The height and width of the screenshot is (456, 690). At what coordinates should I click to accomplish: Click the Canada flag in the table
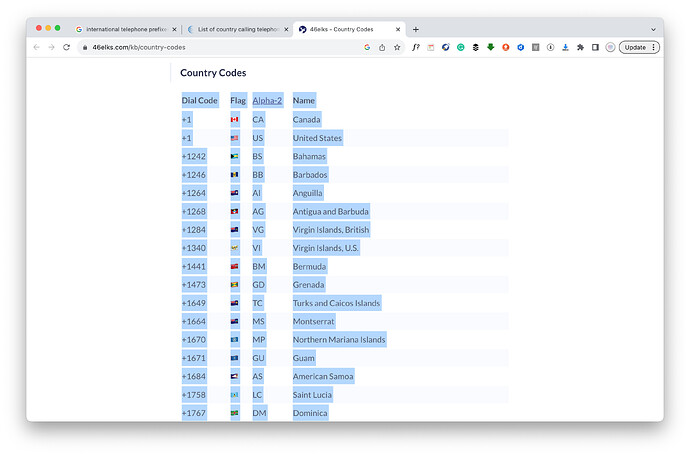[x=235, y=120]
